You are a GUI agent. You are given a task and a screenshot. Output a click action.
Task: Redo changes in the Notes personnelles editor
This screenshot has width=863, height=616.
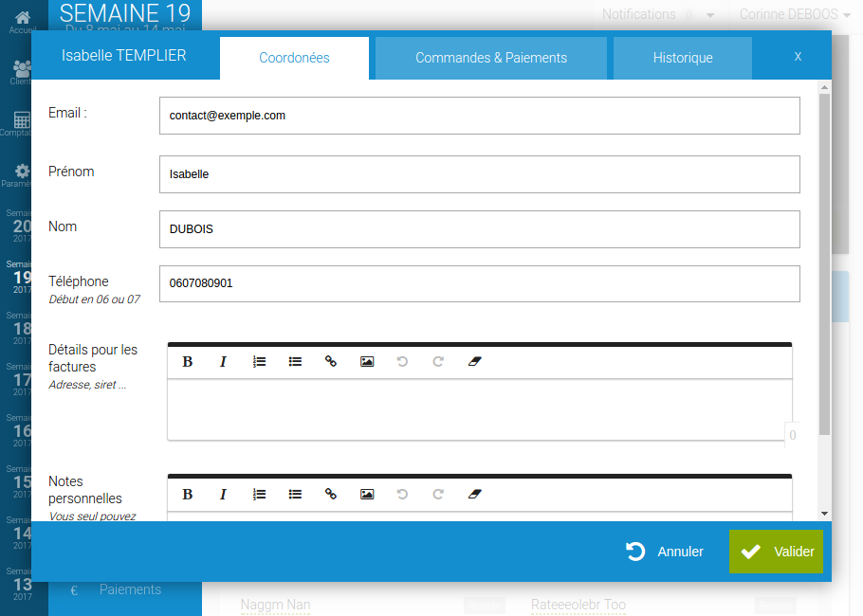[x=438, y=494]
